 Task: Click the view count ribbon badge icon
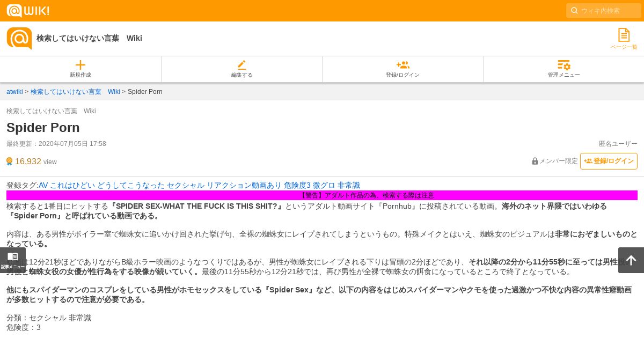pos(9,161)
